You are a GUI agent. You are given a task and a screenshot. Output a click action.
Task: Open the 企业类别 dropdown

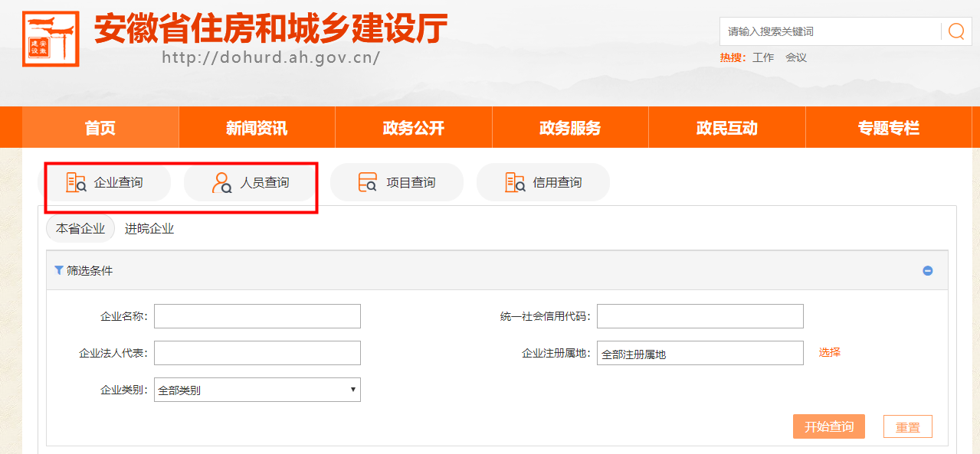257,390
